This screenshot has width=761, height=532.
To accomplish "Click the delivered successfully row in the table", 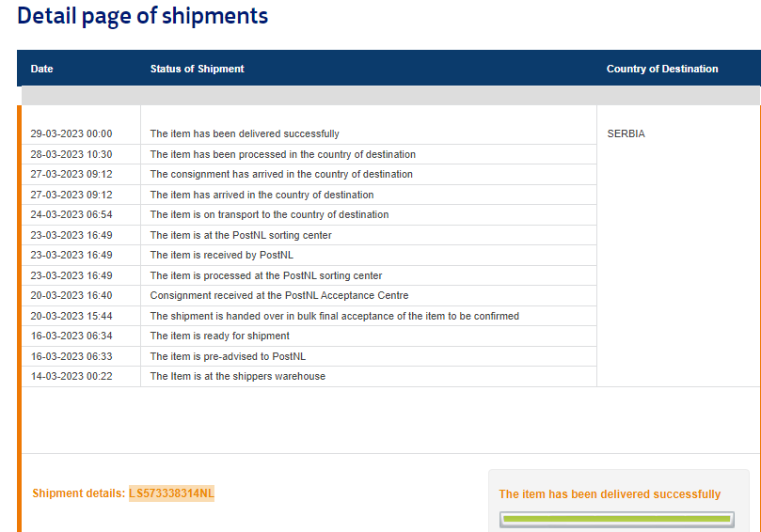I will click(x=245, y=133).
